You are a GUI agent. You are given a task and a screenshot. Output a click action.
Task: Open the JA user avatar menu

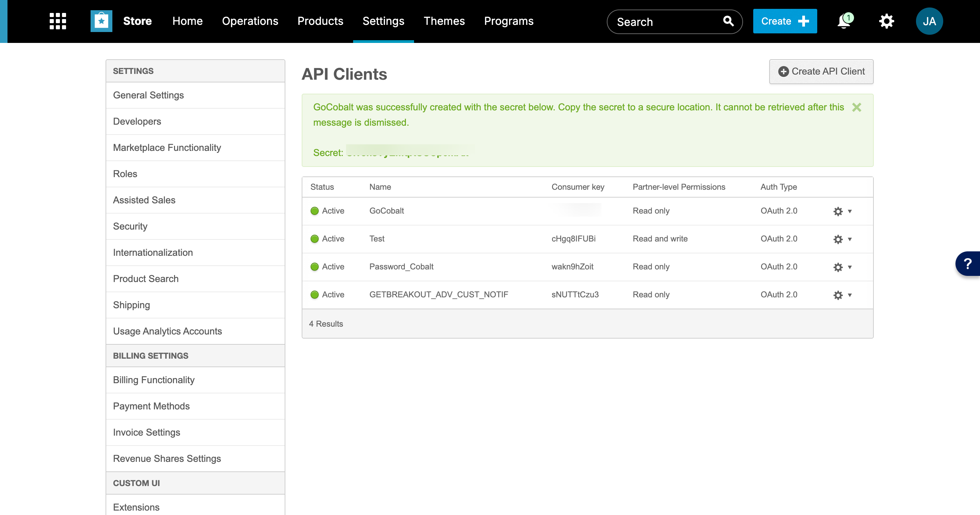point(929,21)
